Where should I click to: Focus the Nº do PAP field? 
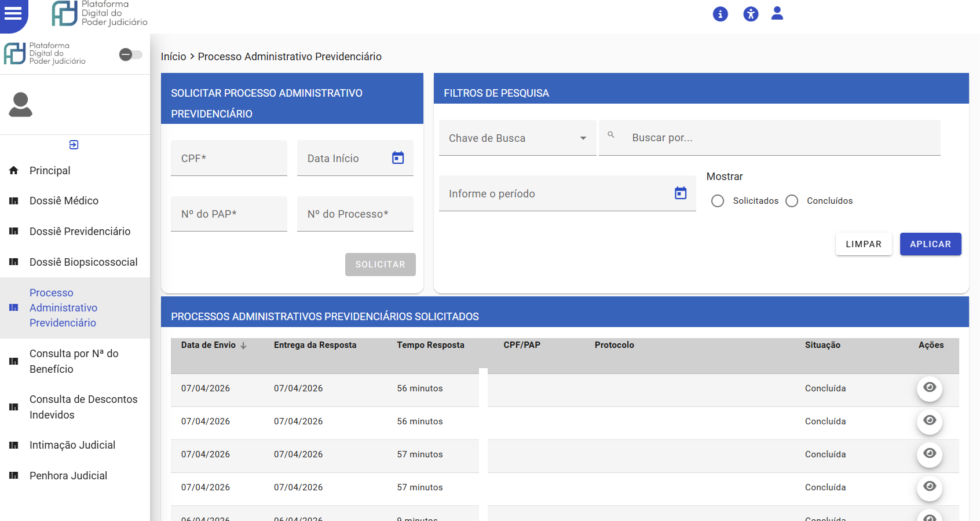point(229,214)
